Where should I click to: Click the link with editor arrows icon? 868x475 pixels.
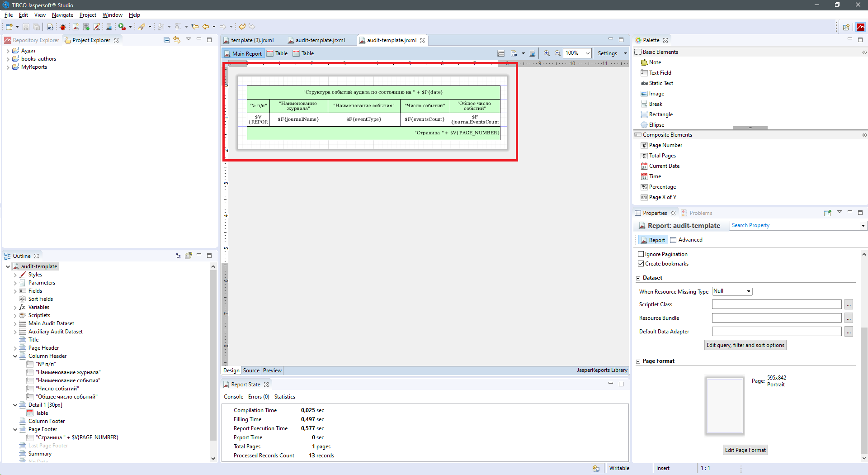pos(177,40)
